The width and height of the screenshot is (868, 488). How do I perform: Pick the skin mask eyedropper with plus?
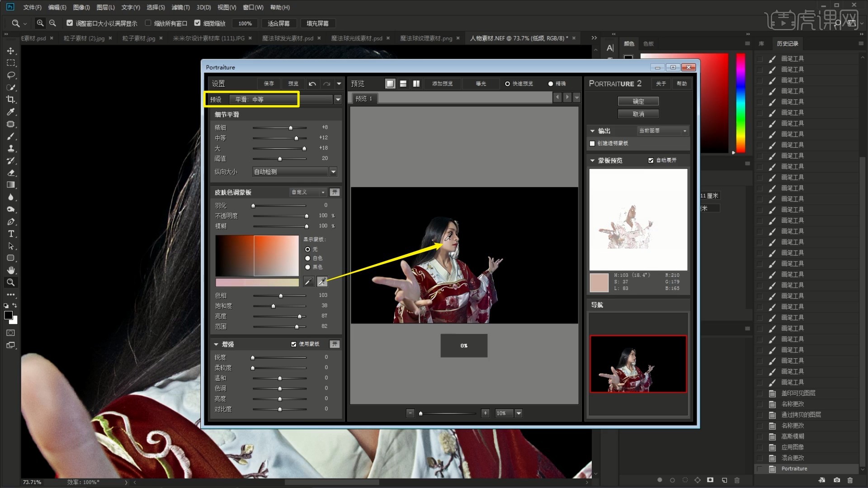coord(322,282)
